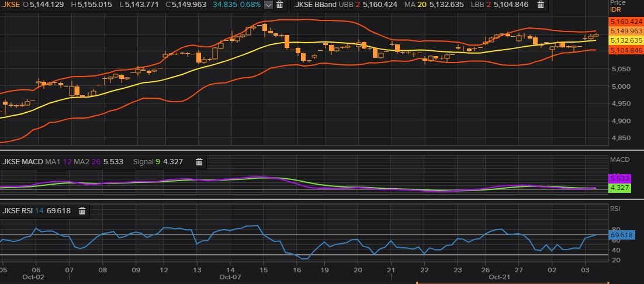Click the 5,000 price axis level
The width and height of the screenshot is (644, 284).
(x=621, y=86)
